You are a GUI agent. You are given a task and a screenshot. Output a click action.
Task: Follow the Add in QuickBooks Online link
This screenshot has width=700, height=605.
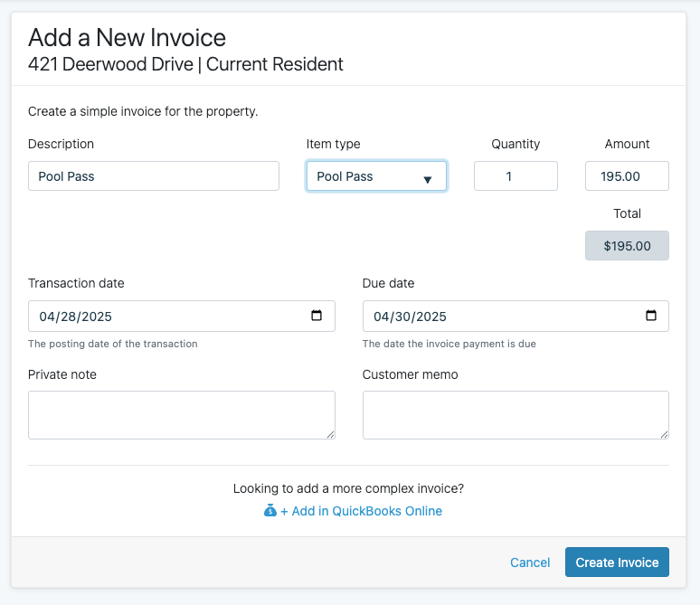pyautogui.click(x=361, y=511)
